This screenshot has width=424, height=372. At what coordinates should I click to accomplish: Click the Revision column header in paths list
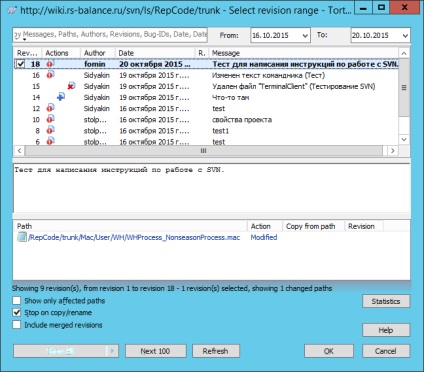click(x=364, y=226)
